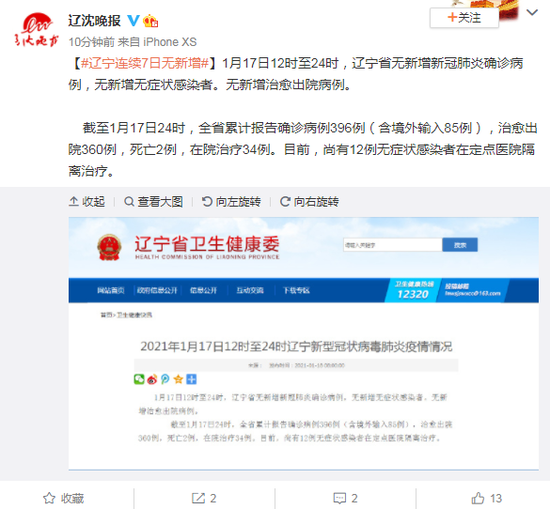The image size is (550, 509).
Task: Click the iPhone XS source link
Action: [170, 42]
